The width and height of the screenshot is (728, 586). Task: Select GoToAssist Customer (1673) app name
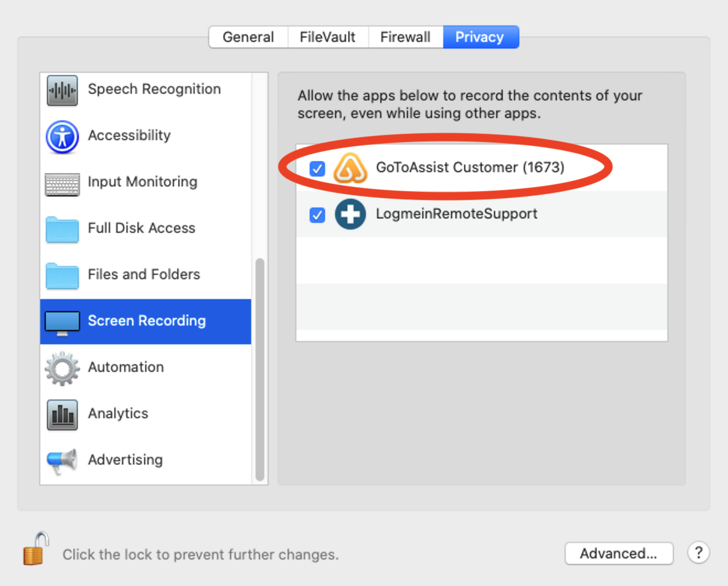pyautogui.click(x=470, y=167)
